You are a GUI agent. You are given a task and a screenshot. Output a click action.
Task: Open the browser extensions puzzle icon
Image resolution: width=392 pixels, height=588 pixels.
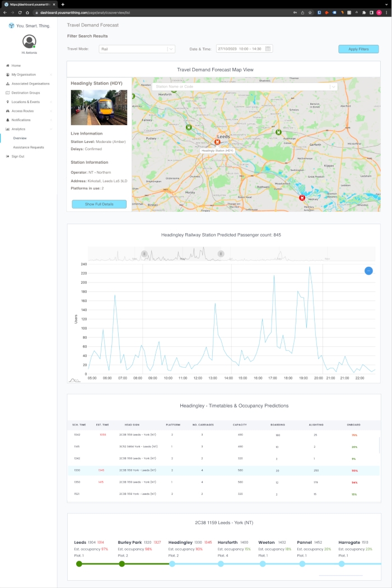coord(364,12)
